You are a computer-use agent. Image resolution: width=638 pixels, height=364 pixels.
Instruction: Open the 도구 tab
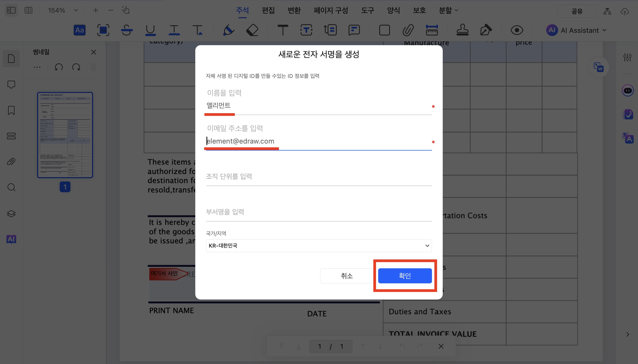[368, 10]
